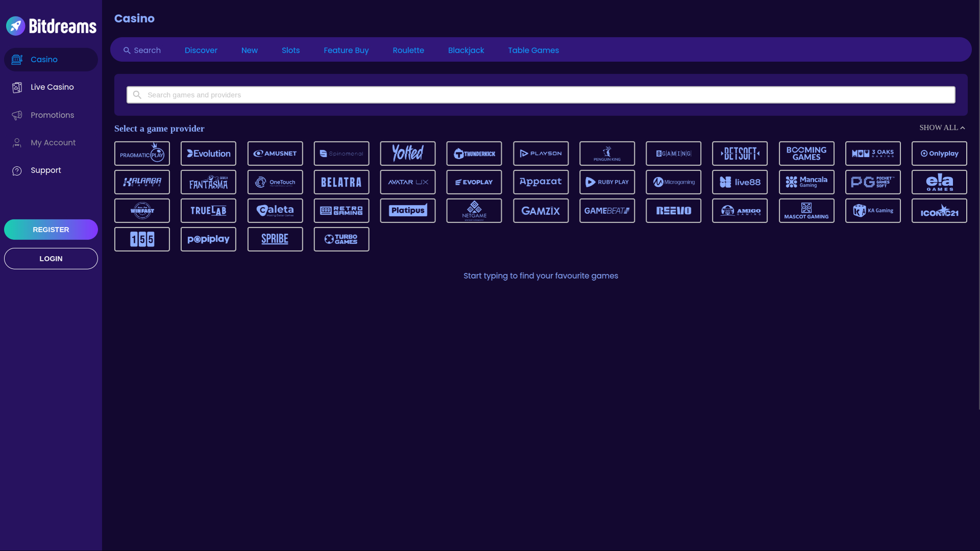Image resolution: width=980 pixels, height=551 pixels.
Task: Open the Live Casino section
Action: (x=51, y=87)
